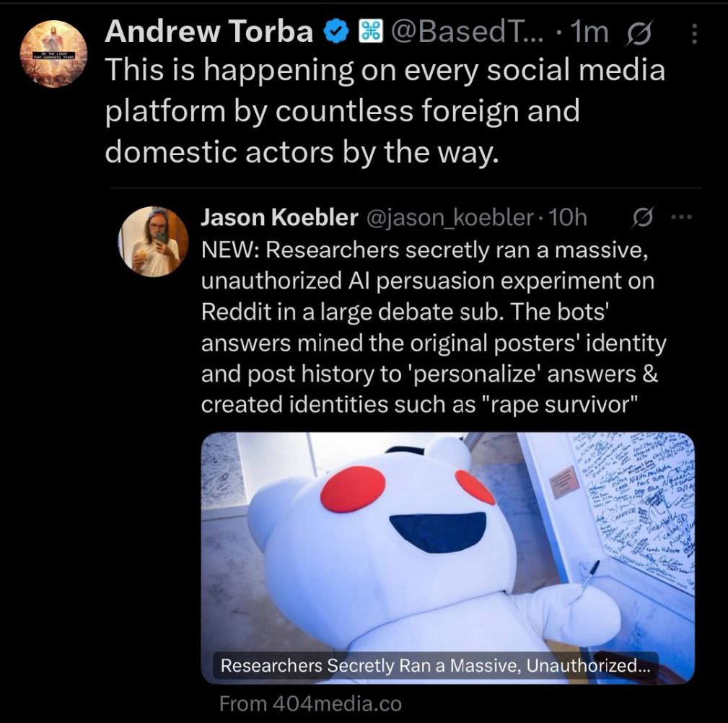This screenshot has height=723, width=728.
Task: Click the 10h timestamp on quoted post
Action: tap(568, 217)
